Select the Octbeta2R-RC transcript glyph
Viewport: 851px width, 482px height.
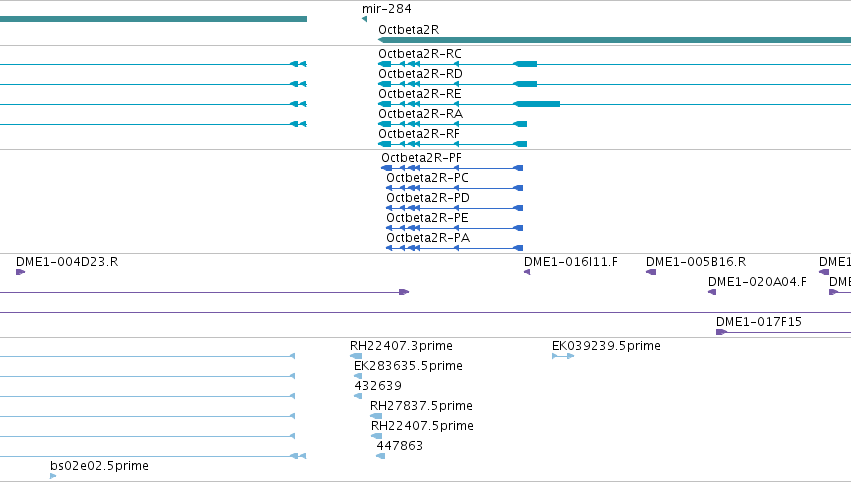click(x=614, y=64)
